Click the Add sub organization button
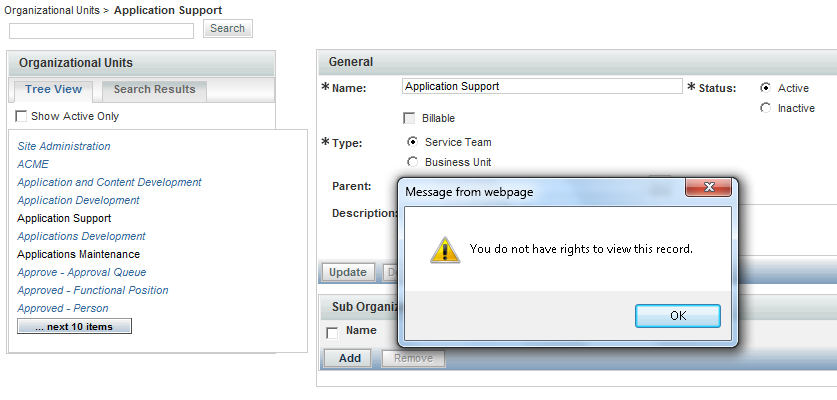The image size is (837, 400). click(349, 358)
